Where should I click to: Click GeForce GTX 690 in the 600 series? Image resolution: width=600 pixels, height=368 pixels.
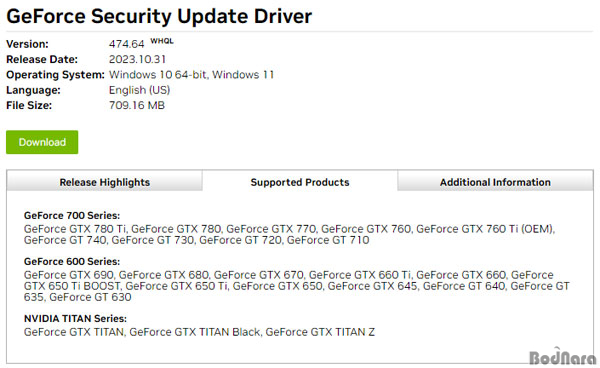(x=69, y=275)
